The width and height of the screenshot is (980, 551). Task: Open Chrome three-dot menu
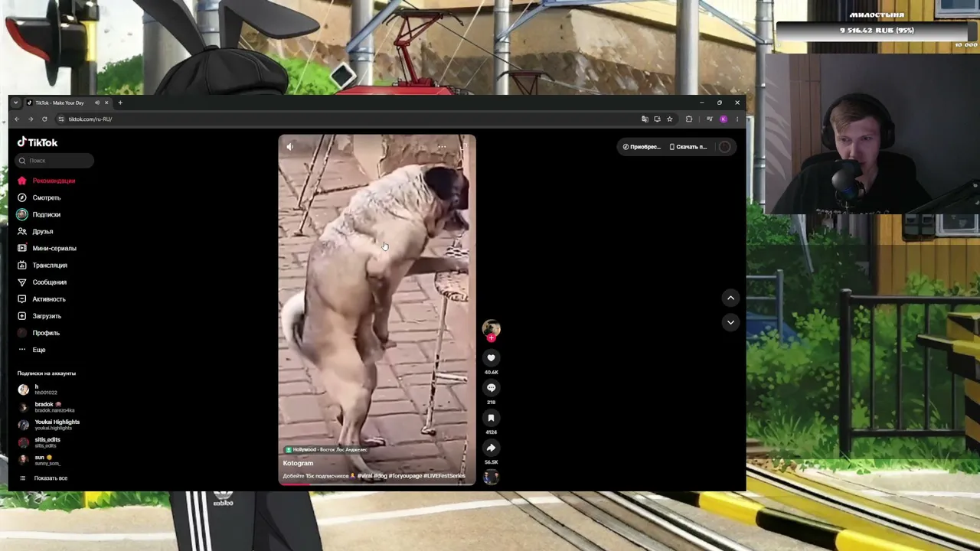click(737, 119)
